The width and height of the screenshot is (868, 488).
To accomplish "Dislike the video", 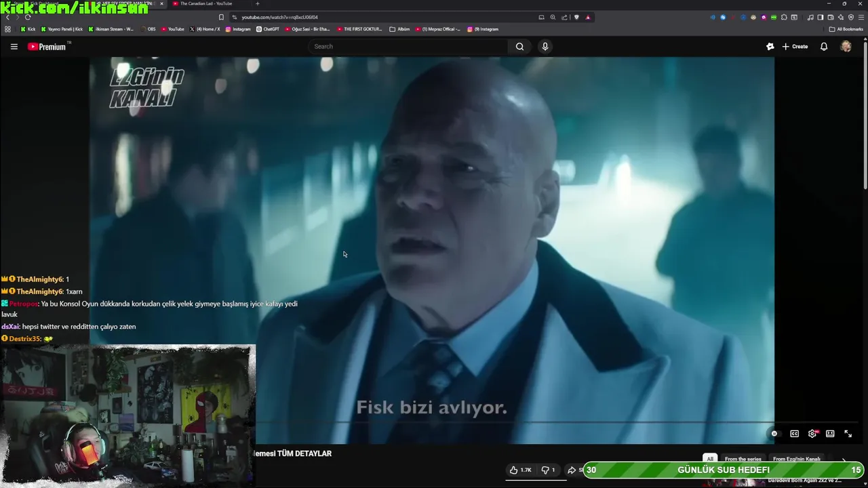I will 548,470.
